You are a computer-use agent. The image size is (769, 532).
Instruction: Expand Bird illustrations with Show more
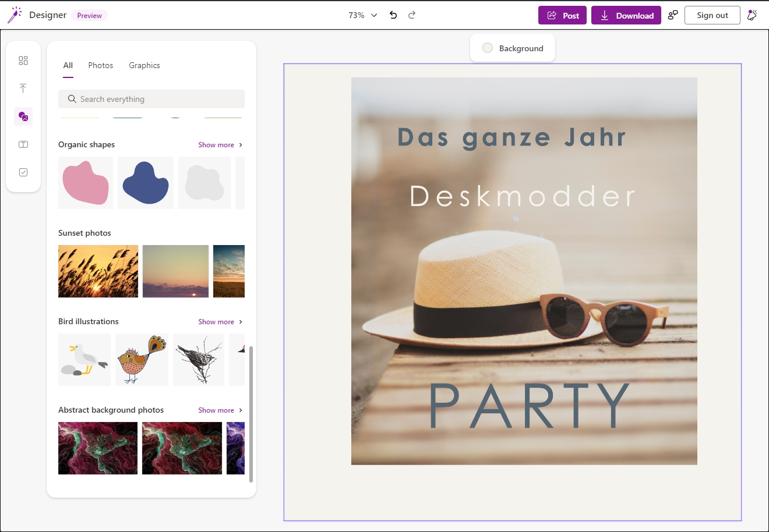pyautogui.click(x=220, y=322)
